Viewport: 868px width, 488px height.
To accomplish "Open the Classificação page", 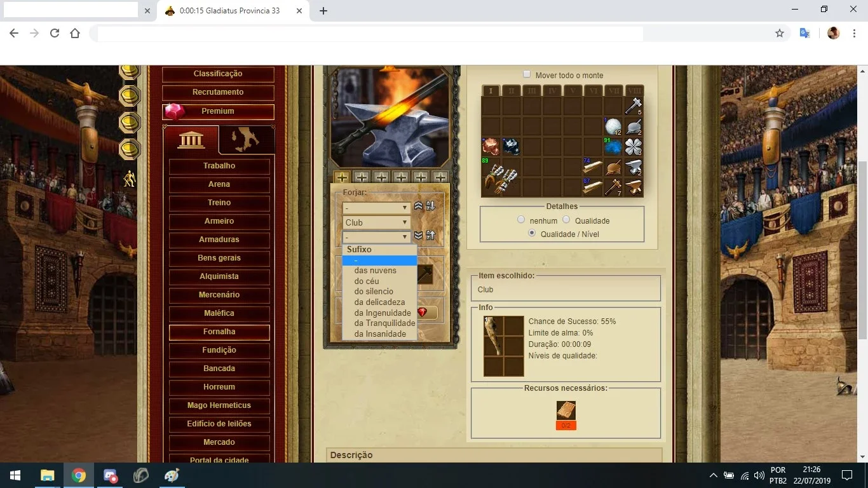I will click(218, 74).
